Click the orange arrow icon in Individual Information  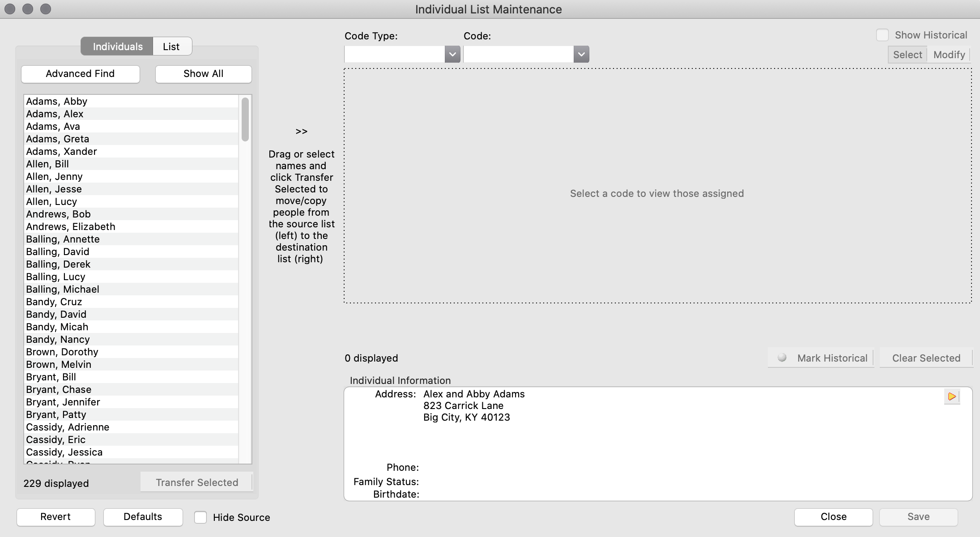(951, 396)
